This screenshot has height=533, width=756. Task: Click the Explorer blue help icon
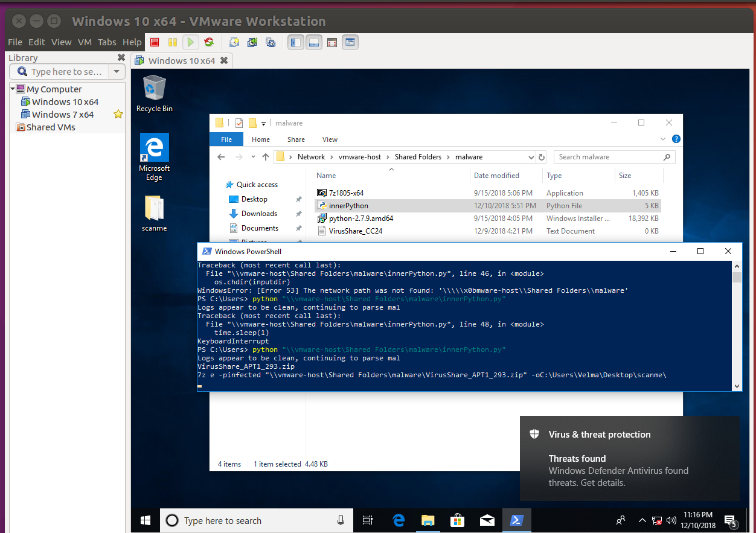click(x=676, y=139)
